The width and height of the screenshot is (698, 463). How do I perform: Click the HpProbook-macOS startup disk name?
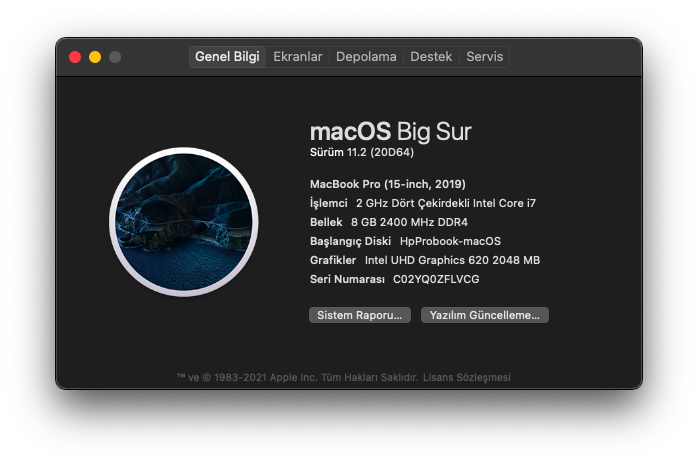point(450,241)
